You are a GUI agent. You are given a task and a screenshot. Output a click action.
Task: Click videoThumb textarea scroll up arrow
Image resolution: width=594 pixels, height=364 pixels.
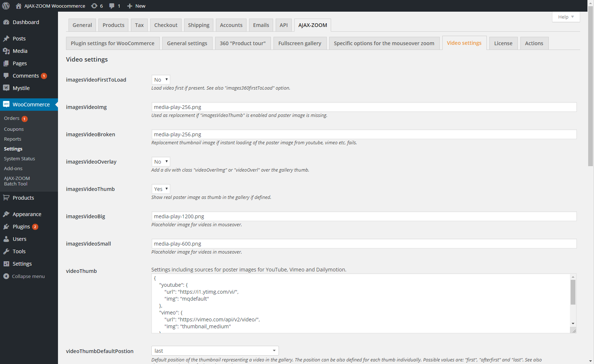[x=573, y=277]
